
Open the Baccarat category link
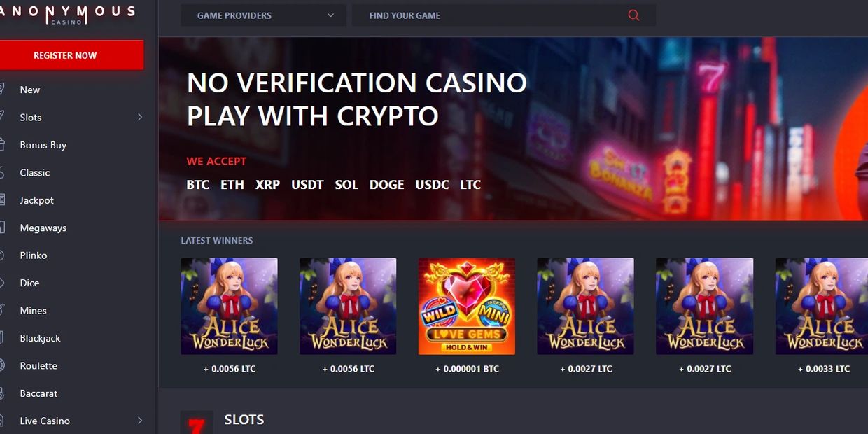(x=38, y=393)
